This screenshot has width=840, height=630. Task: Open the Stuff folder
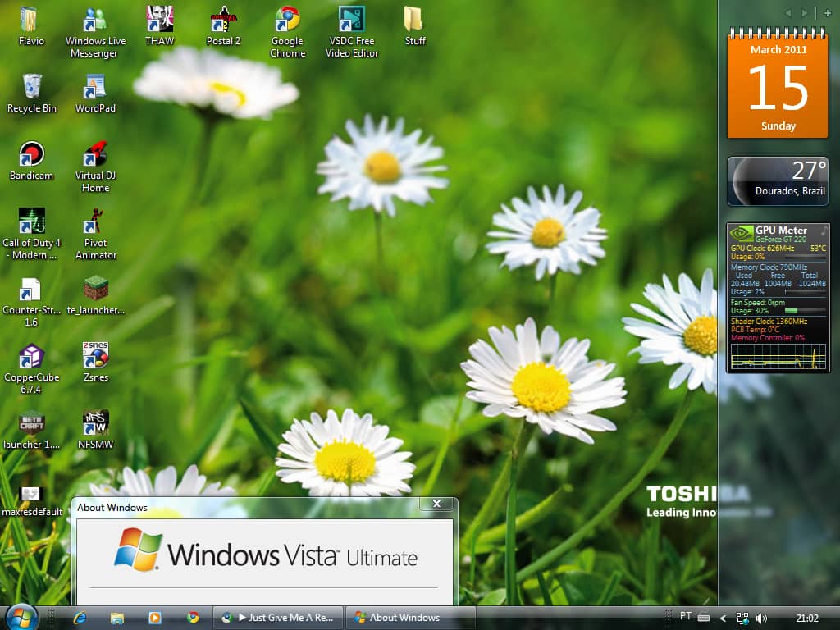tap(414, 25)
